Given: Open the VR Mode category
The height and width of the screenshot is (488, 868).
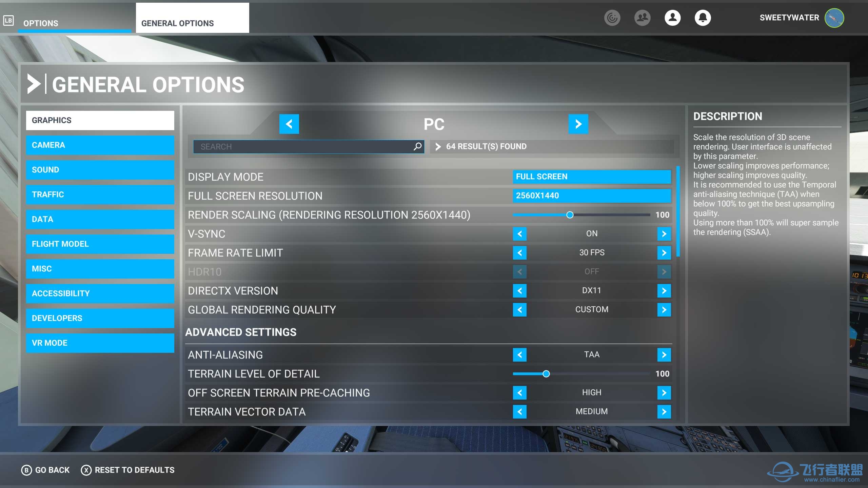Looking at the screenshot, I should (x=100, y=343).
